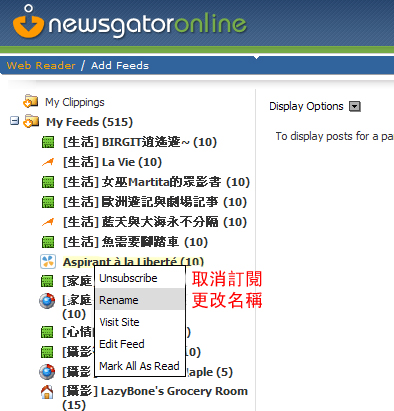Click the globe icon beside second [家庭] feed

(47, 301)
